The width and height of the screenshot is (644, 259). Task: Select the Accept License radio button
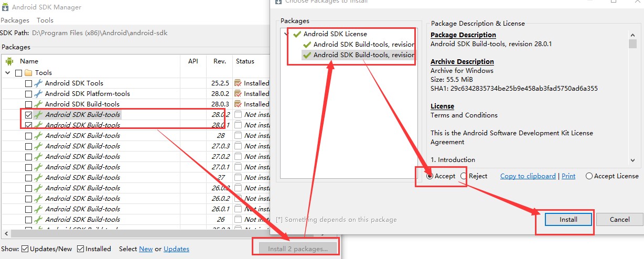[589, 176]
